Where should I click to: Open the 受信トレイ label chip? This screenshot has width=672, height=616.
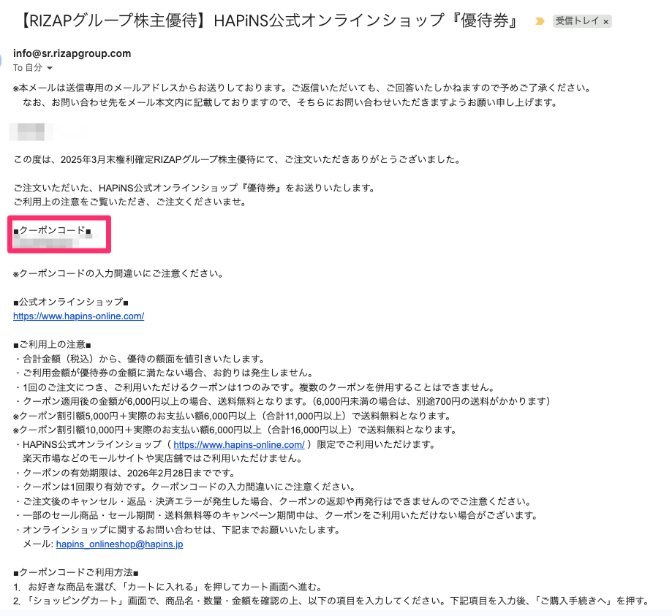(577, 21)
